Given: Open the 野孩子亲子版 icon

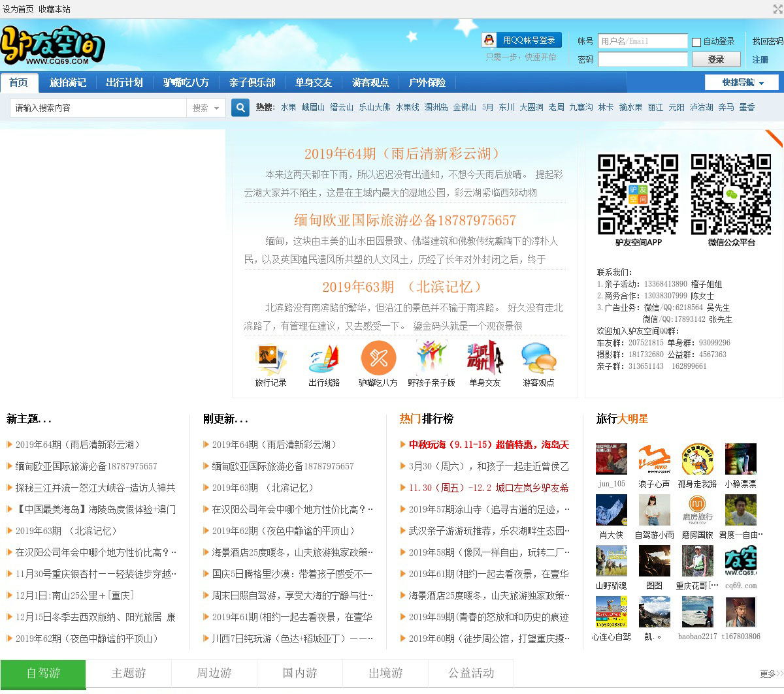Looking at the screenshot, I should 431,358.
